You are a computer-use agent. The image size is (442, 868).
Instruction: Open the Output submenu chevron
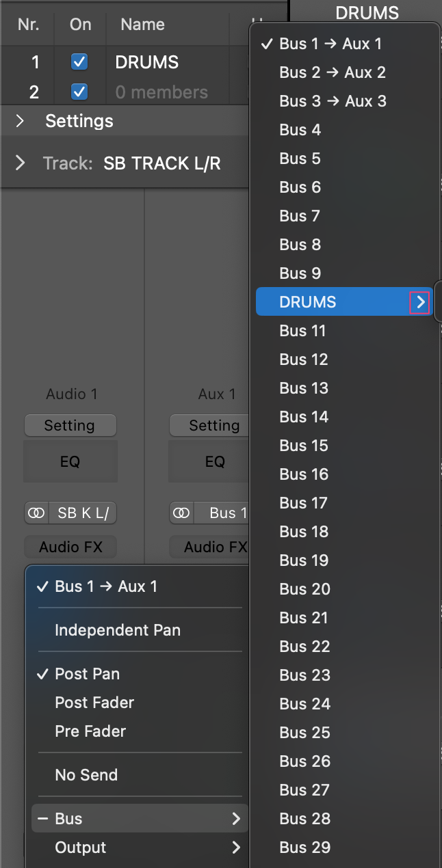tap(236, 847)
